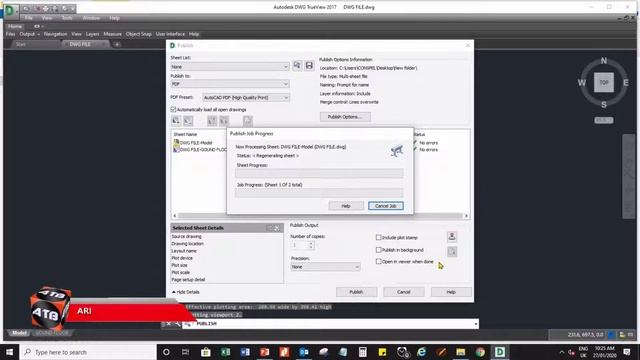
Task: Click the Load Sheet List icon
Action: tap(297, 65)
